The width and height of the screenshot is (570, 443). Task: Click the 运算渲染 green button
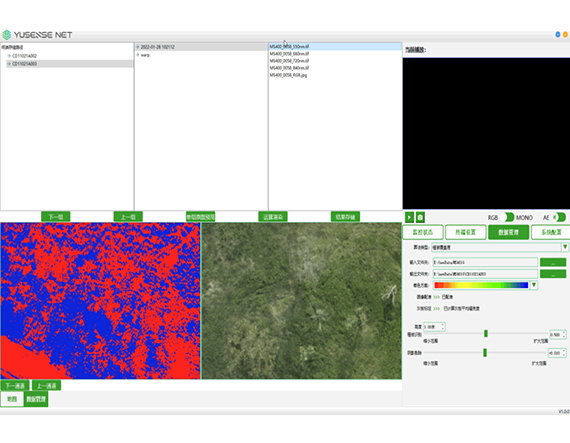coord(273,217)
